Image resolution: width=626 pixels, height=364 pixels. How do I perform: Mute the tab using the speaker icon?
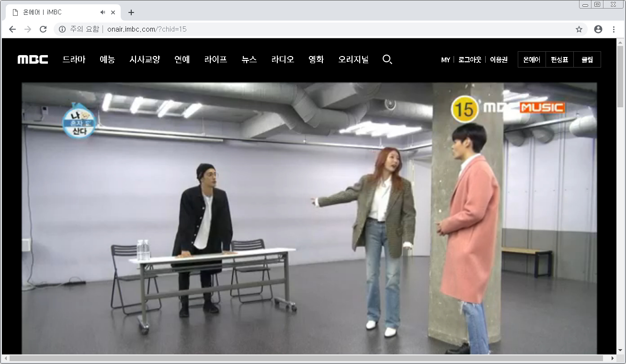click(102, 12)
